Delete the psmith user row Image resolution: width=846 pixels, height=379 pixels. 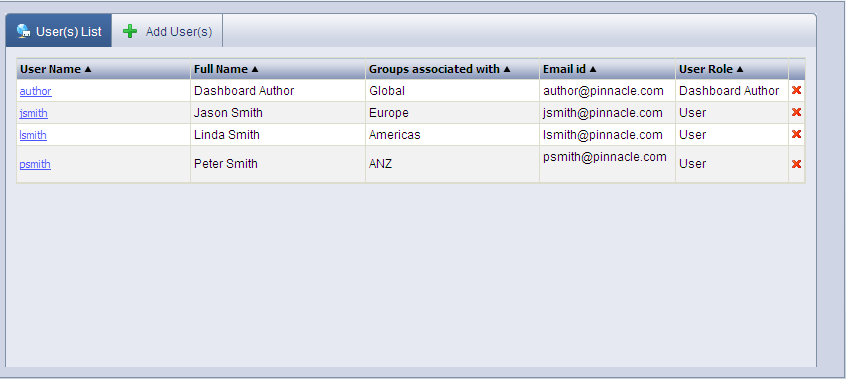pyautogui.click(x=796, y=164)
